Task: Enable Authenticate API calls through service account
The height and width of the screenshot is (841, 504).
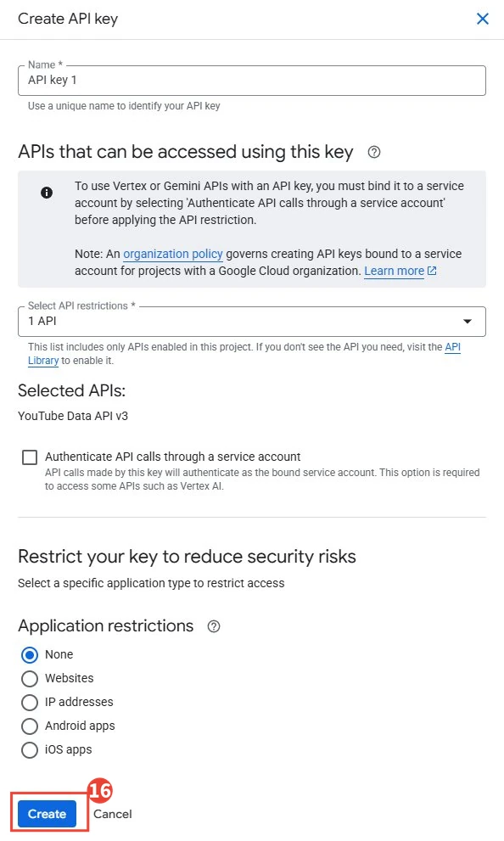Action: click(x=30, y=457)
